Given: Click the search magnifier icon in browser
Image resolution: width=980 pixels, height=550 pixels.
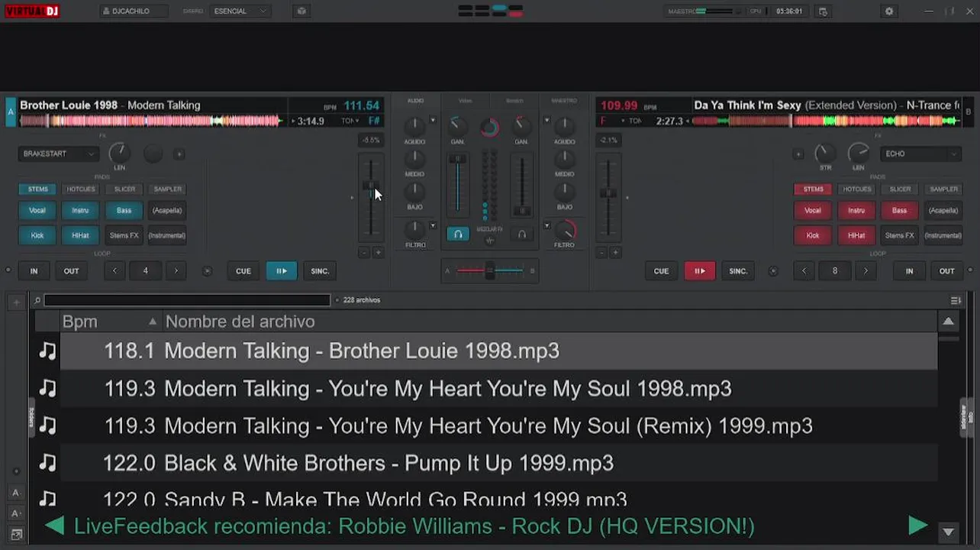Looking at the screenshot, I should 37,301.
